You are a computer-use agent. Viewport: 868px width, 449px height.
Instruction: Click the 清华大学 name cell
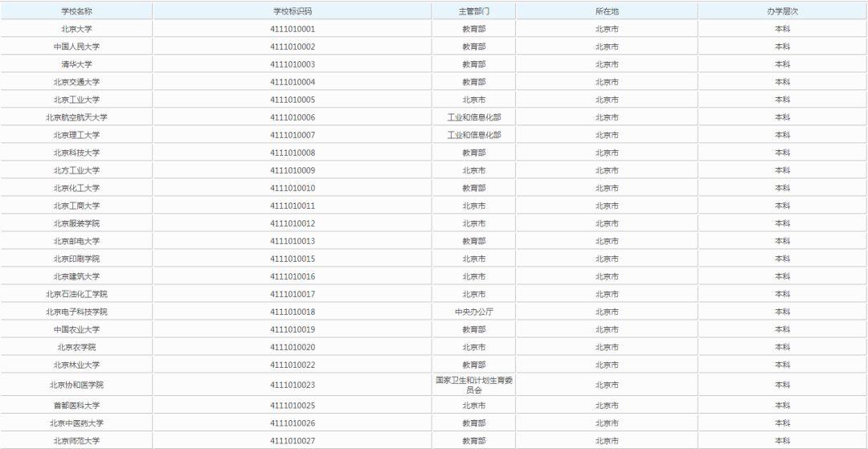(x=76, y=64)
